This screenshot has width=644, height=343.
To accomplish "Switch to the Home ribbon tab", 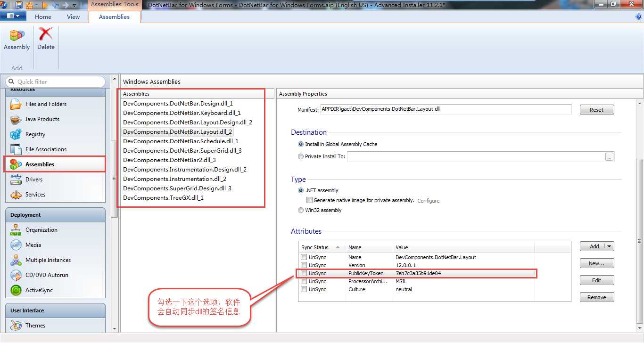I will point(43,16).
